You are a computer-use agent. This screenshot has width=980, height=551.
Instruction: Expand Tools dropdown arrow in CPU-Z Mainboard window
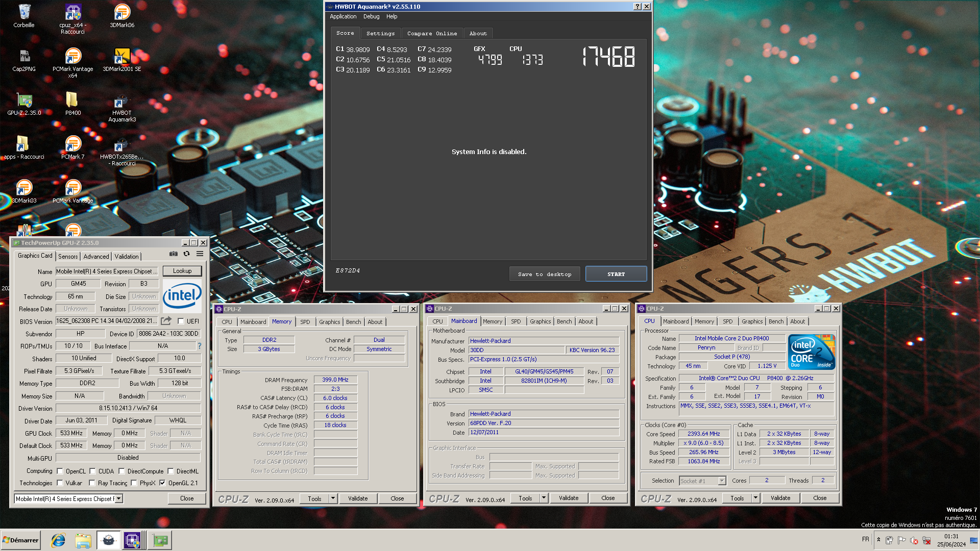(x=544, y=497)
